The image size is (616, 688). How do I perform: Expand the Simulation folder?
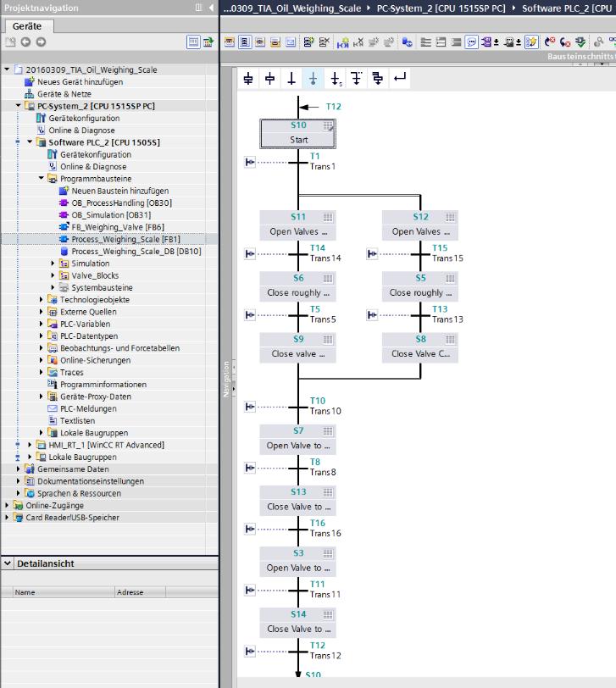coord(53,264)
